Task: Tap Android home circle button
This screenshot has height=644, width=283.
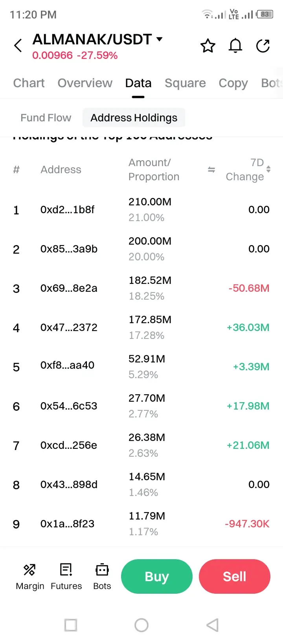Action: point(141,625)
